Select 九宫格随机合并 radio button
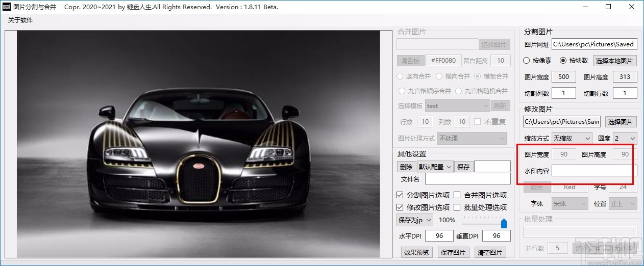 tap(458, 91)
